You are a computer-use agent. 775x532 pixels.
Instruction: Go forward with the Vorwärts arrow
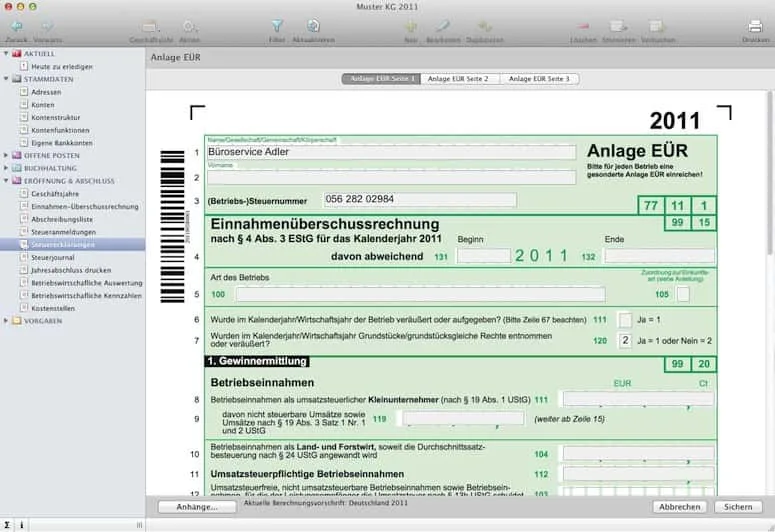[x=47, y=26]
